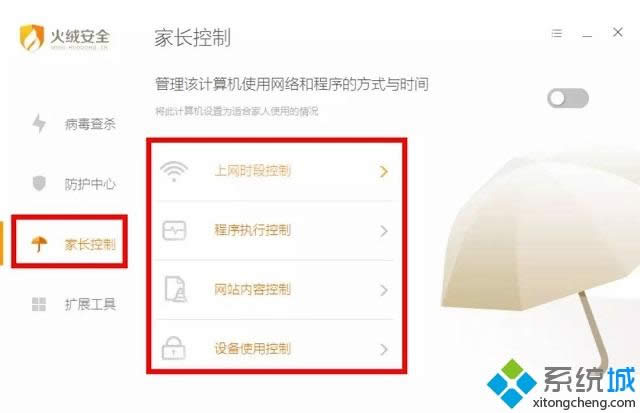
Task: Expand 程序执行控制 with its chevron arrow
Action: [383, 231]
